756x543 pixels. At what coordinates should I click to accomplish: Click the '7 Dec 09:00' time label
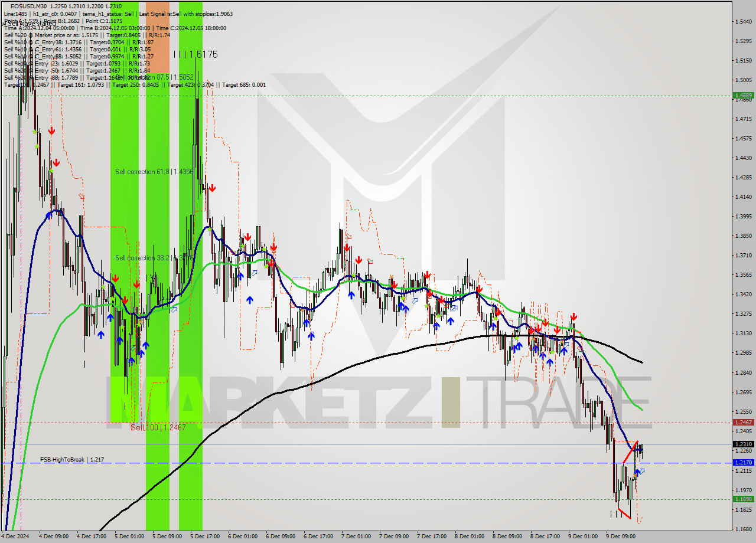394,537
